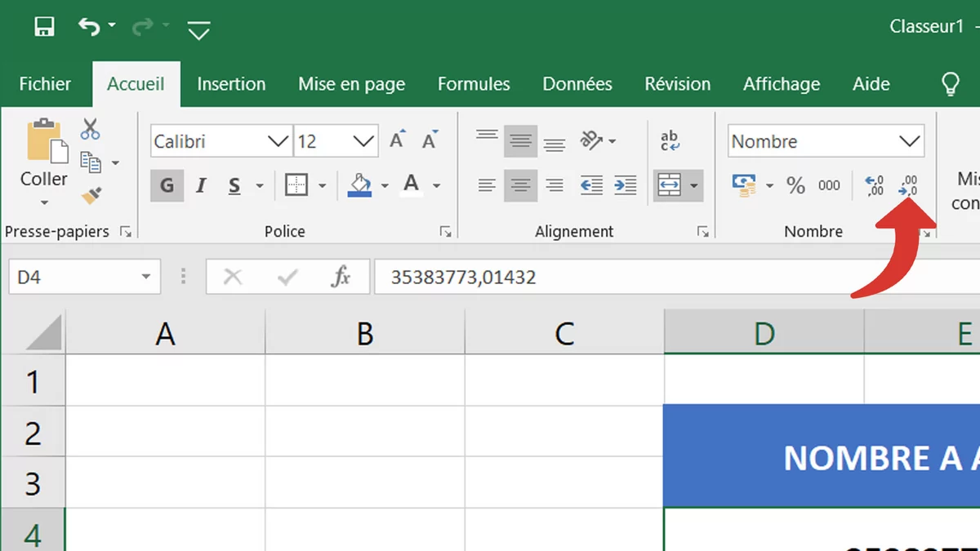Open the Mise en page tab
Viewport: 980px width, 551px height.
[x=351, y=84]
